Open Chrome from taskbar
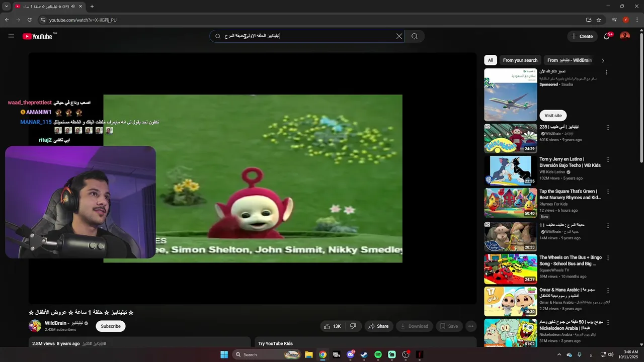 tap(323, 354)
